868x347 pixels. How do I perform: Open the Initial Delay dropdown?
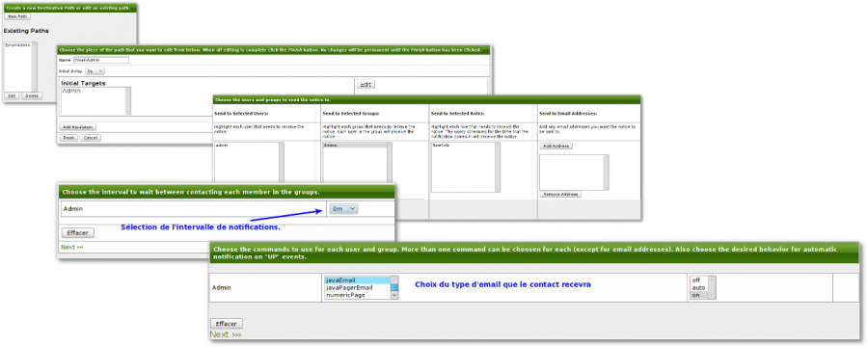(x=95, y=70)
